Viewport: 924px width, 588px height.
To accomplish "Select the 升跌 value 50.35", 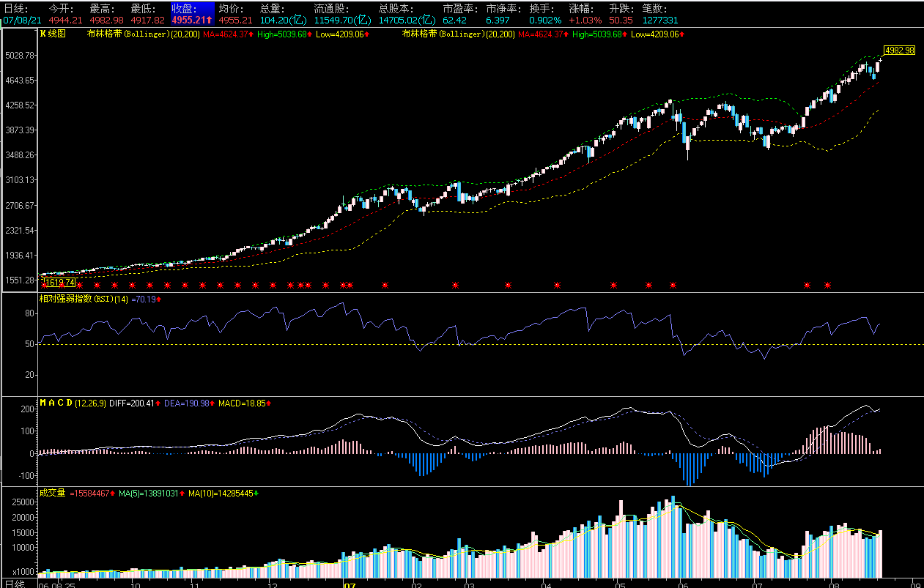I will tap(621, 21).
